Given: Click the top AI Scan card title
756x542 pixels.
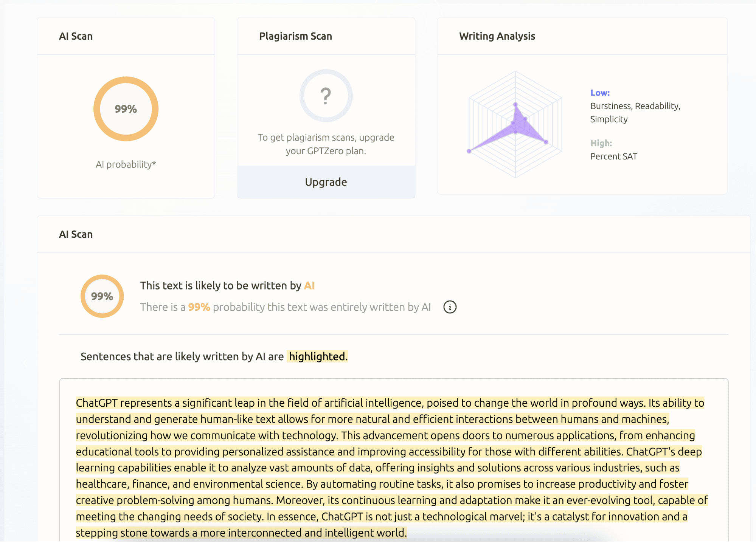Looking at the screenshot, I should coord(76,36).
